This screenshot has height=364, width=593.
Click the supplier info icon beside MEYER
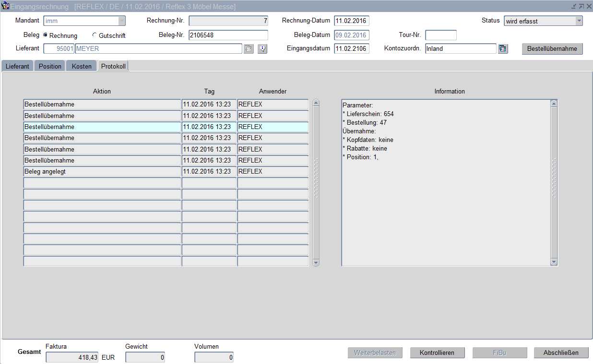[262, 49]
